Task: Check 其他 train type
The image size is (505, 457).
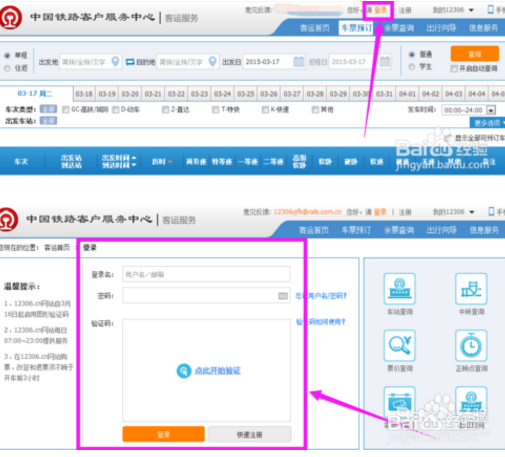Action: [315, 110]
